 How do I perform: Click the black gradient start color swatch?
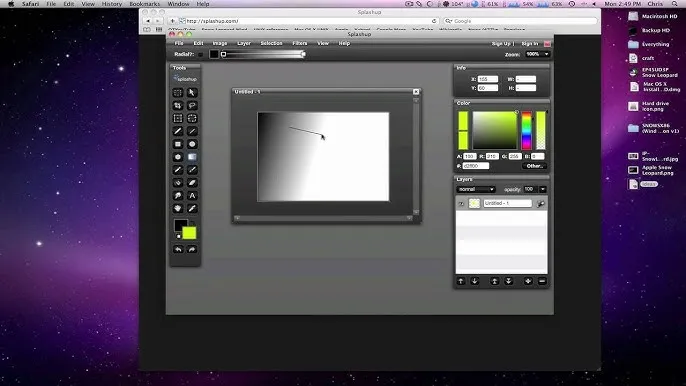coord(214,54)
